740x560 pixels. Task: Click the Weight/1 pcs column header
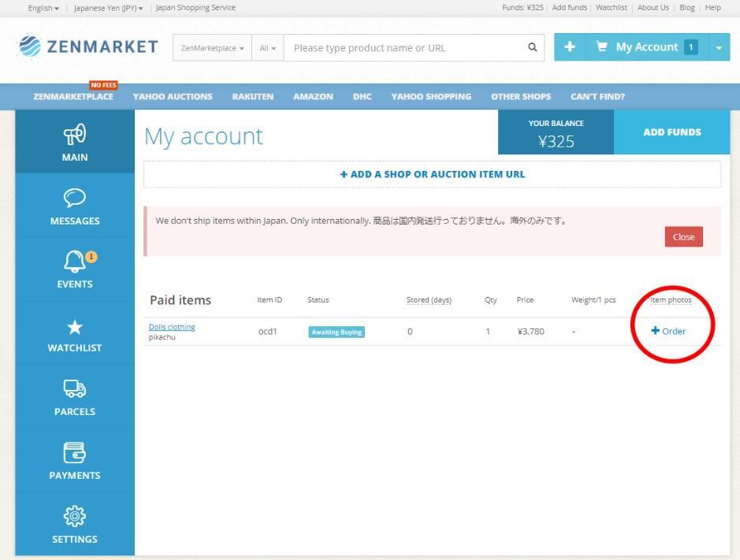593,300
